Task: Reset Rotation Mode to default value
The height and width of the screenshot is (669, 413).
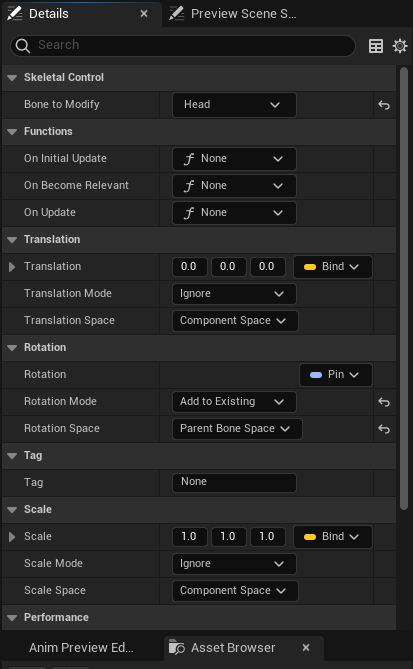Action: click(x=384, y=402)
